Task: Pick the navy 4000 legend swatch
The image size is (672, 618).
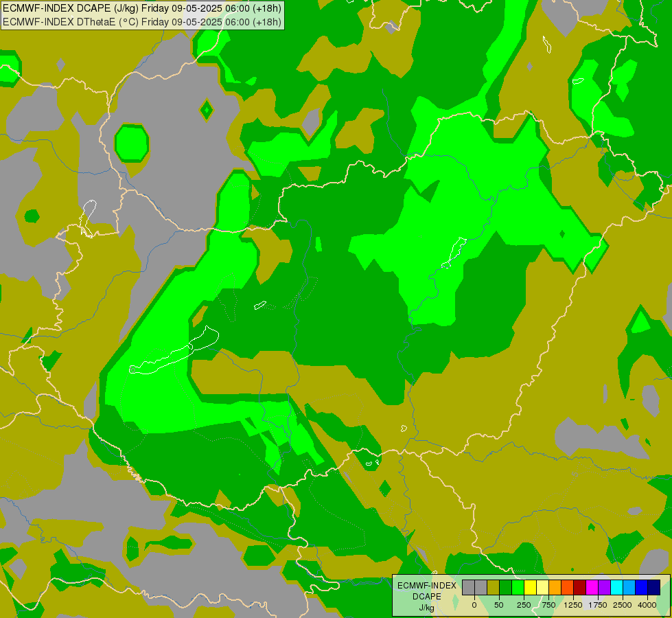Action: pos(654,587)
